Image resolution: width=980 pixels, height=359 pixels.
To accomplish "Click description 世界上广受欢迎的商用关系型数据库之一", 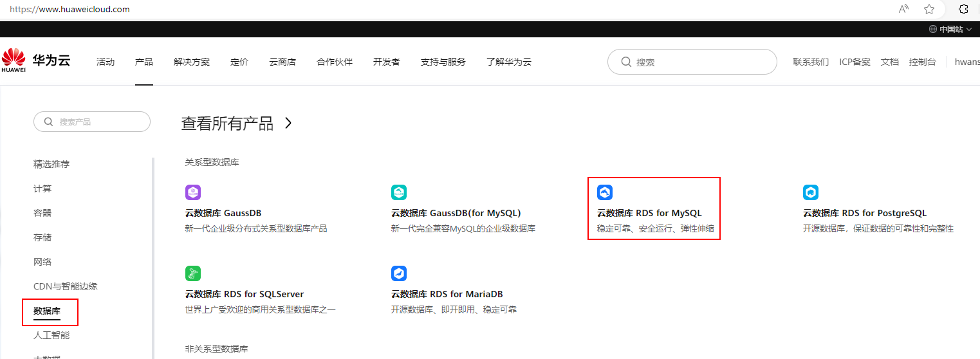I will (261, 309).
